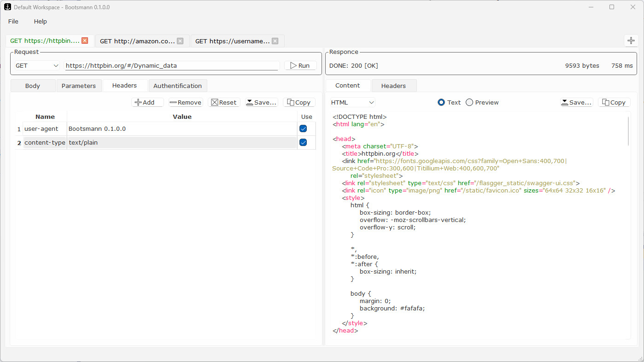Save request headers to file

tap(261, 102)
